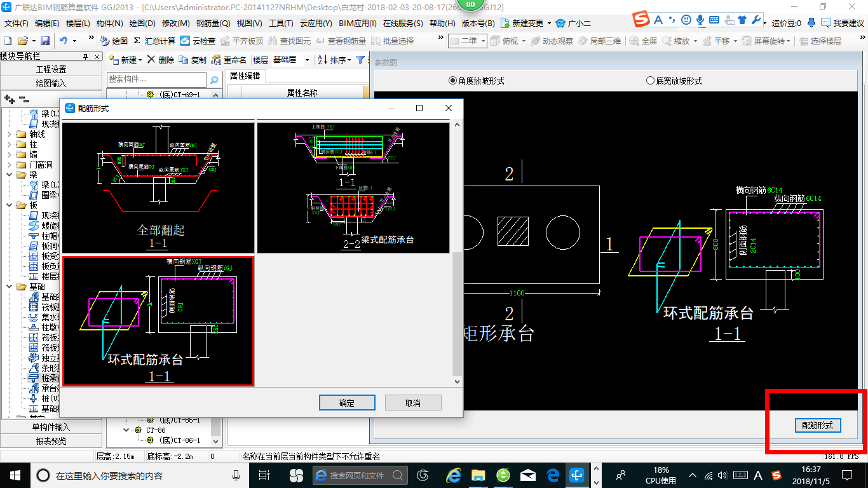Open the 屏幕旋转 dropdown arrow
The height and width of the screenshot is (488, 868).
(x=789, y=41)
